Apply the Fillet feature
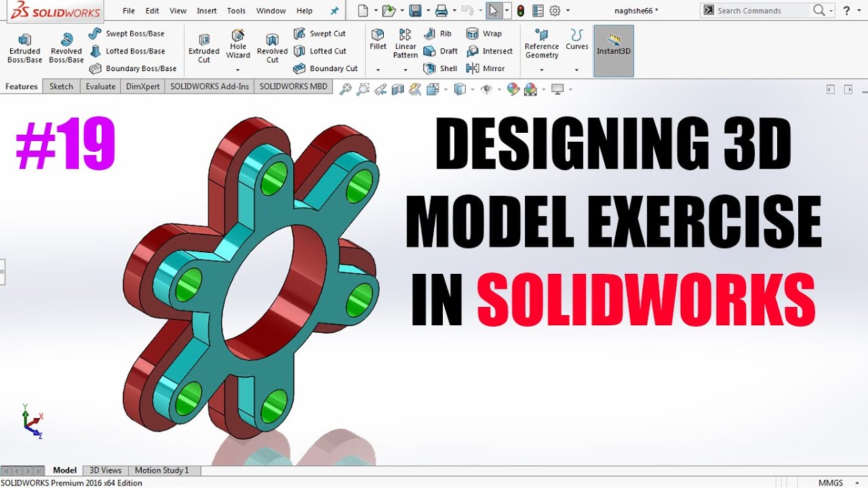Screen dimensions: 868x488 pyautogui.click(x=378, y=40)
